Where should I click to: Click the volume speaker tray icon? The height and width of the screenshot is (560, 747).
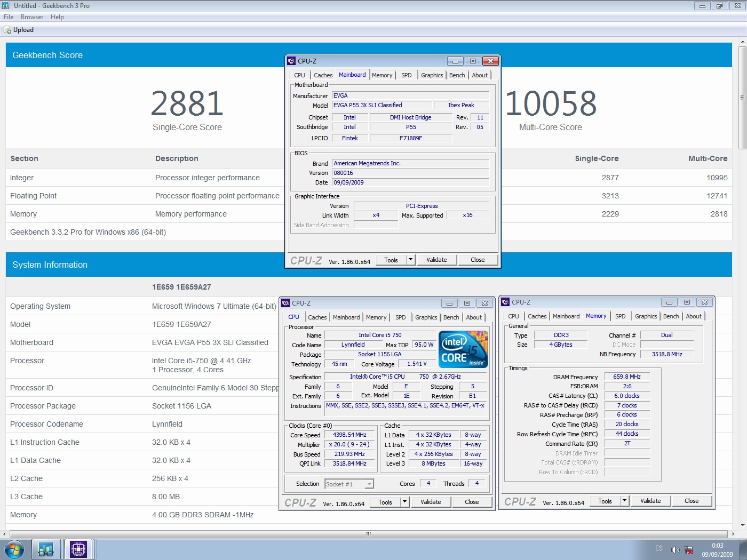(675, 550)
